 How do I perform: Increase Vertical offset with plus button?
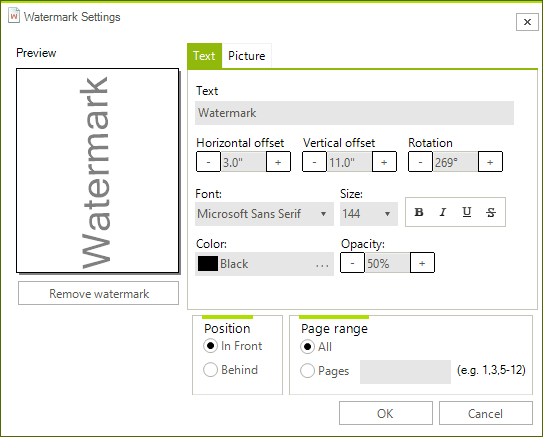(x=384, y=162)
